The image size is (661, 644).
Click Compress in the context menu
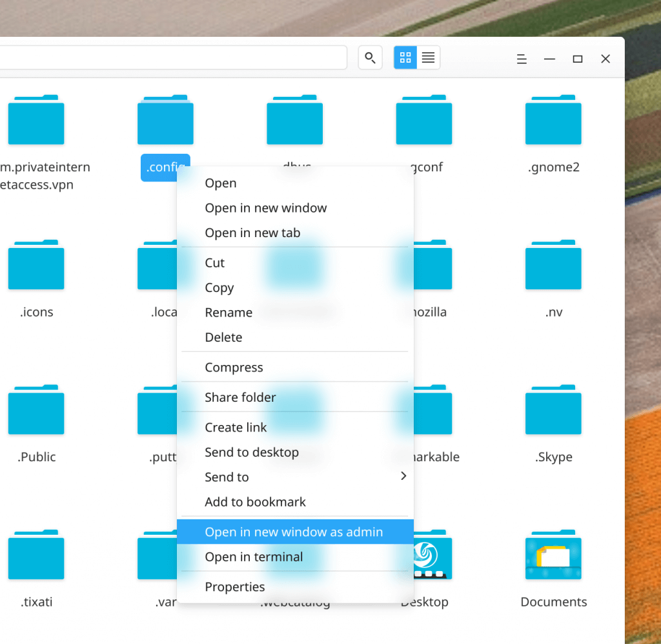(234, 368)
